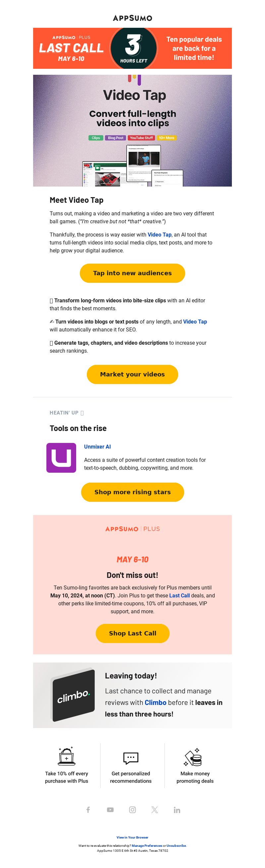Click the Video Tap hero image
Viewport: 265px width, 868px height.
pos(132,130)
